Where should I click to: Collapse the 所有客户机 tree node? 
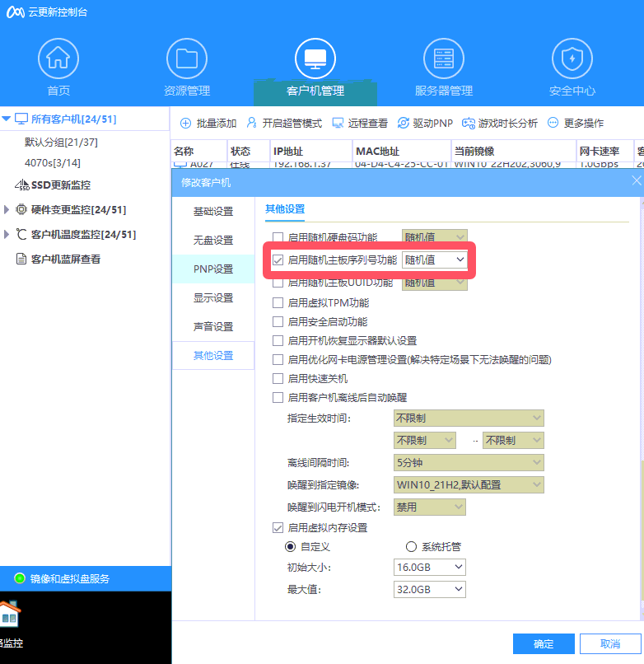[6, 119]
